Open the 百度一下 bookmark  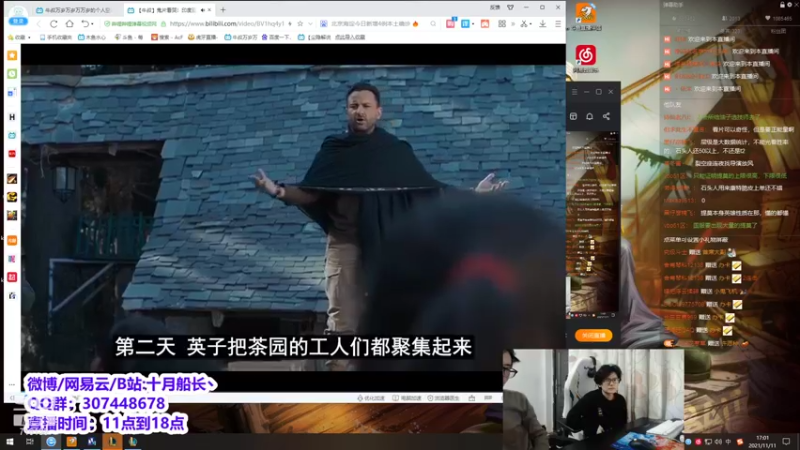[279, 37]
